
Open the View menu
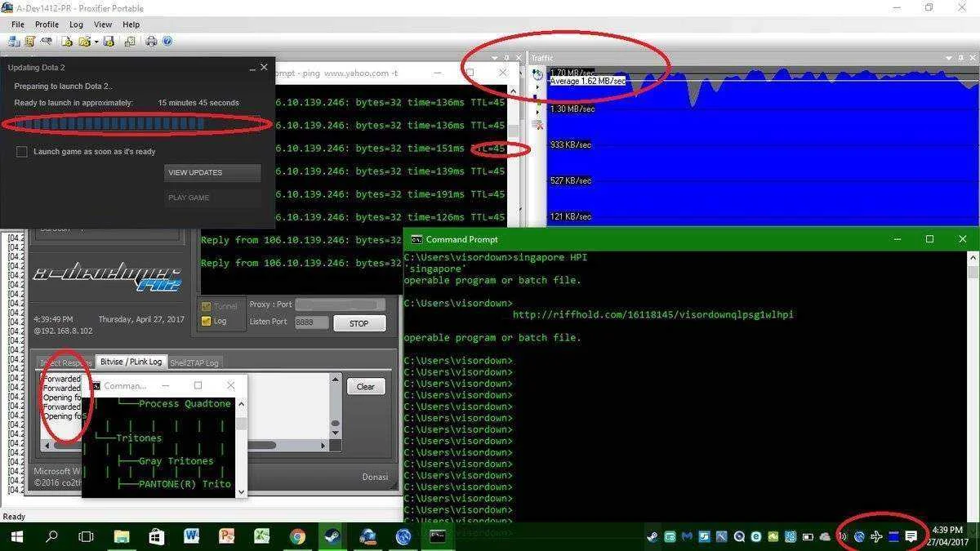103,24
